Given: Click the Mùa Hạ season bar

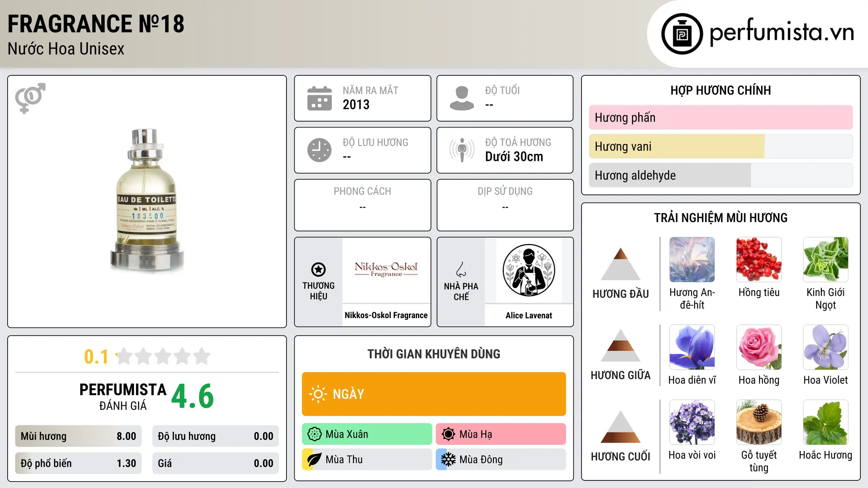Looking at the screenshot, I should (501, 434).
